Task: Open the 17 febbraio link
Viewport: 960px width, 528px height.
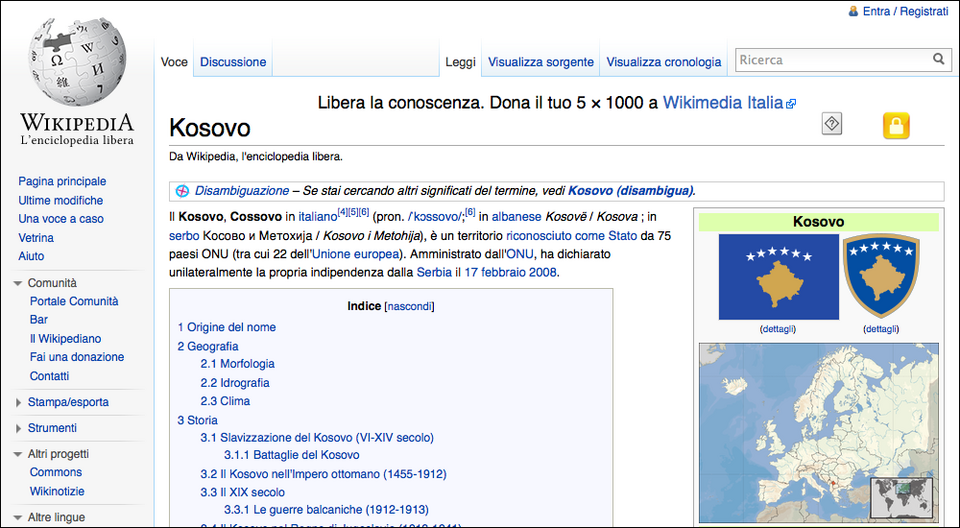Action: [x=495, y=273]
